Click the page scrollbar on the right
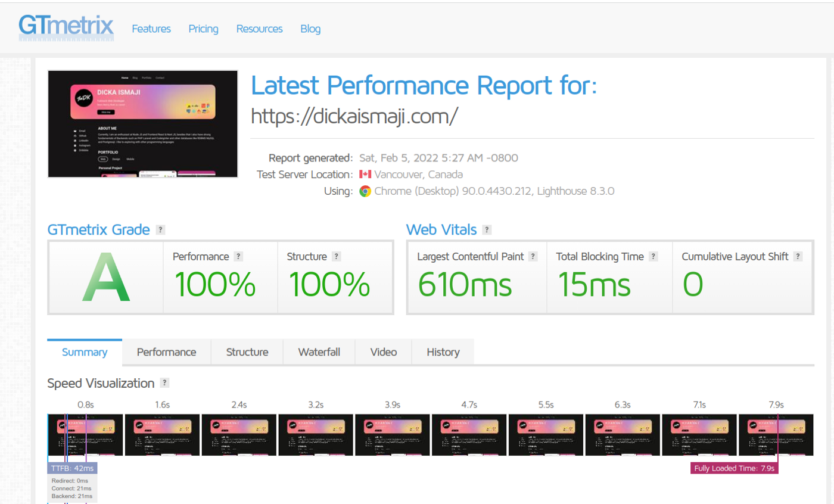Screen dimensions: 834x504 click(x=830, y=119)
